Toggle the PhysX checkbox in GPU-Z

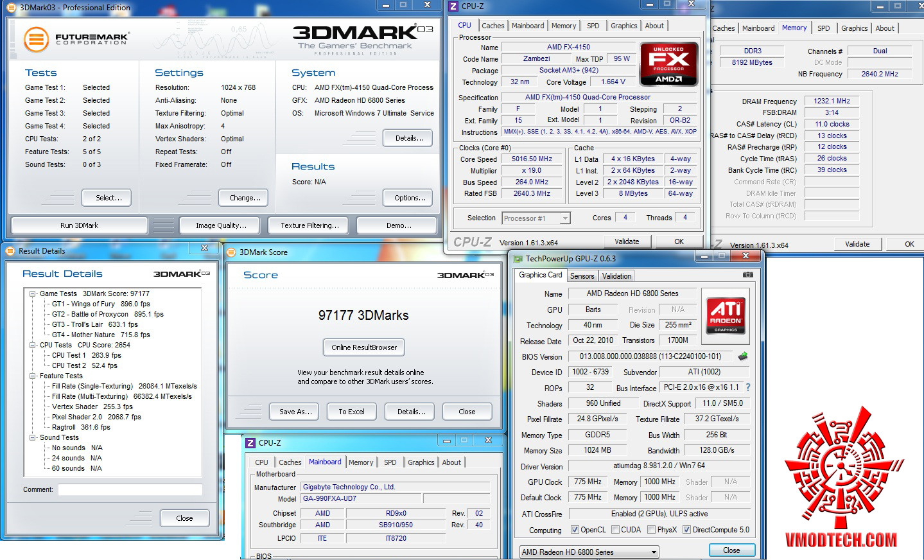click(652, 530)
